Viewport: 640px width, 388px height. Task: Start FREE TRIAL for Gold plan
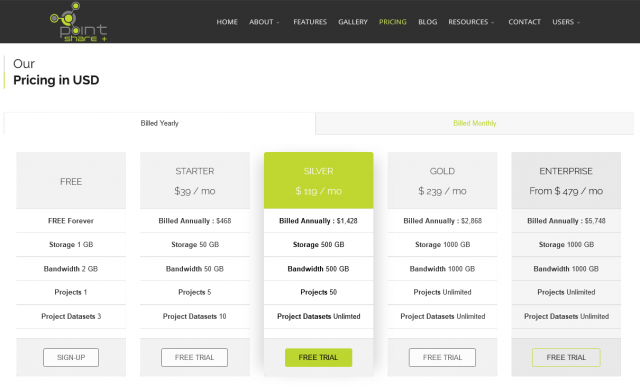click(x=442, y=357)
